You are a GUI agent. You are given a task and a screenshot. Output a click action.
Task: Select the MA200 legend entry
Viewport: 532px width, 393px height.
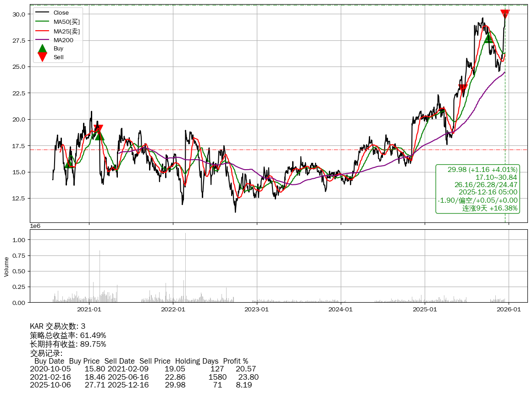pos(63,40)
